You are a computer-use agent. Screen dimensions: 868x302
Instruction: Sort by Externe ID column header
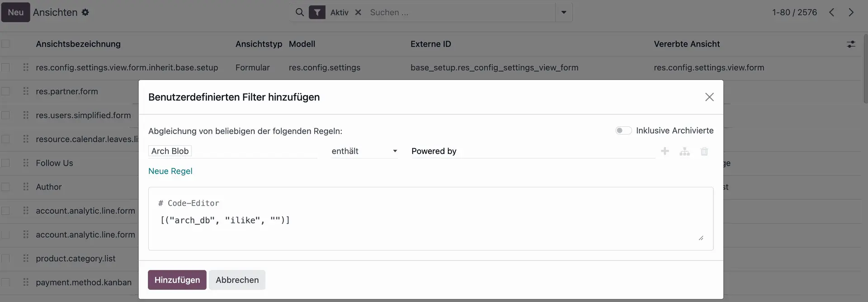click(430, 44)
